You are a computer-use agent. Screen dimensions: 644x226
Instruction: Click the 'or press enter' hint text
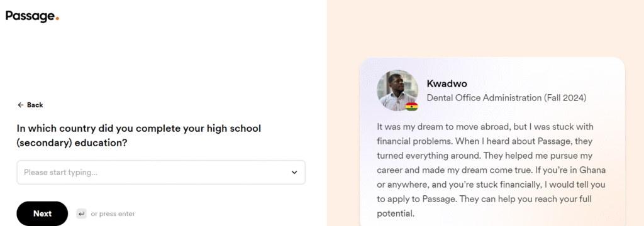pyautogui.click(x=113, y=213)
